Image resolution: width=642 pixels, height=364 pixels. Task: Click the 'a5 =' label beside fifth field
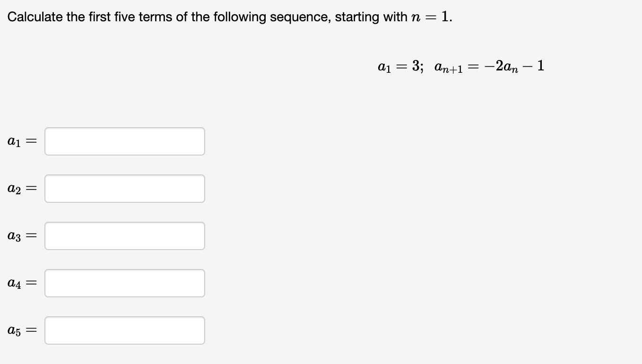[22, 330]
